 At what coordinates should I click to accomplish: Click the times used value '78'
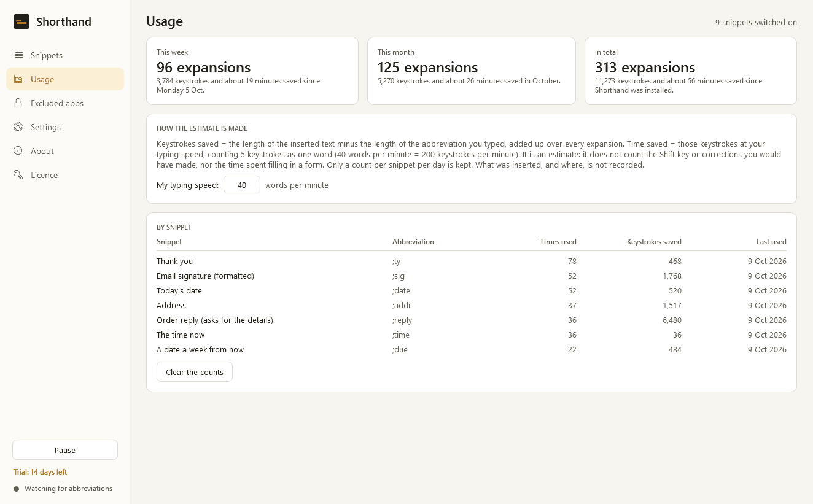click(572, 262)
